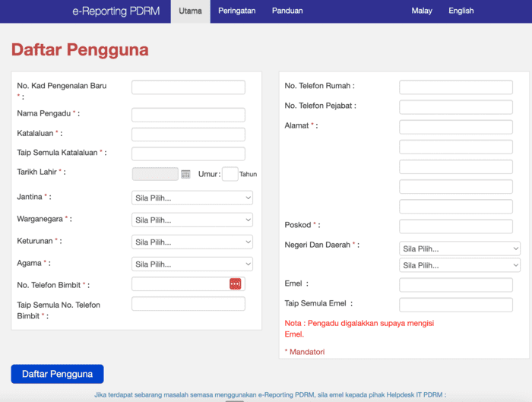Expand the Jantina dropdown

pyautogui.click(x=192, y=198)
